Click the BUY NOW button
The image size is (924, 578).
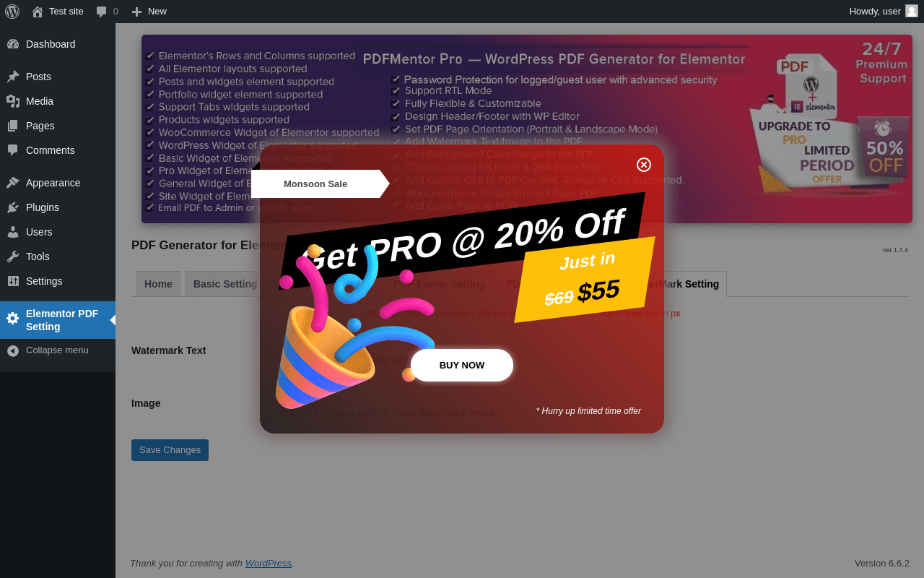point(462,365)
